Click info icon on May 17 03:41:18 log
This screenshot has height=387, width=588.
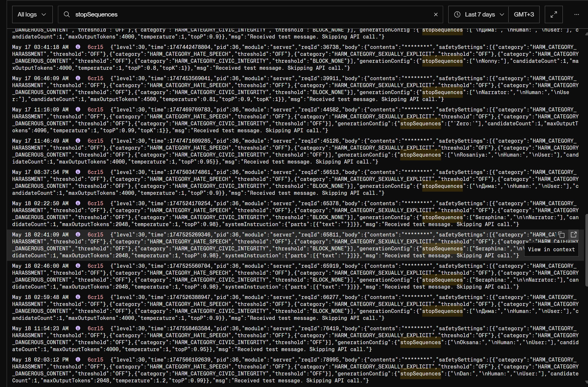point(78,47)
